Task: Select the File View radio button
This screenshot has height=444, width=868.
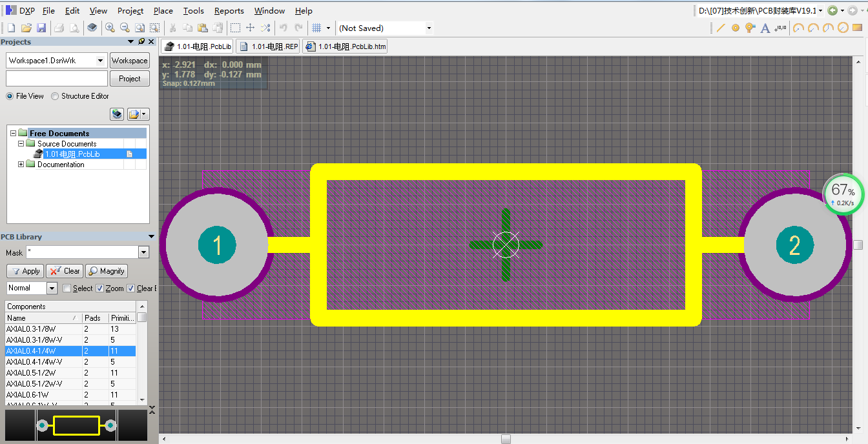Action: coord(10,96)
